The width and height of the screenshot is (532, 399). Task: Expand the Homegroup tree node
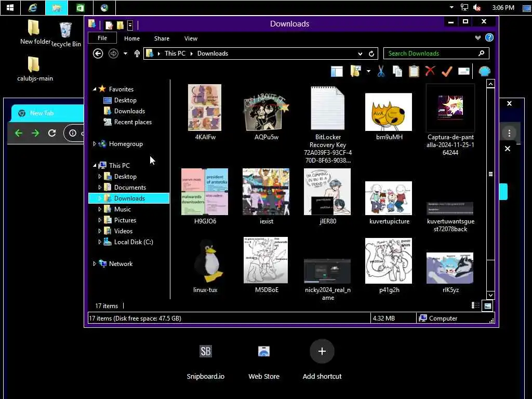pos(95,144)
